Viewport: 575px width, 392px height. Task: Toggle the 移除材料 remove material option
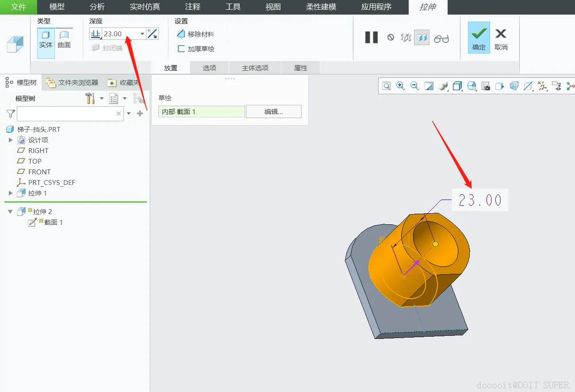(195, 34)
